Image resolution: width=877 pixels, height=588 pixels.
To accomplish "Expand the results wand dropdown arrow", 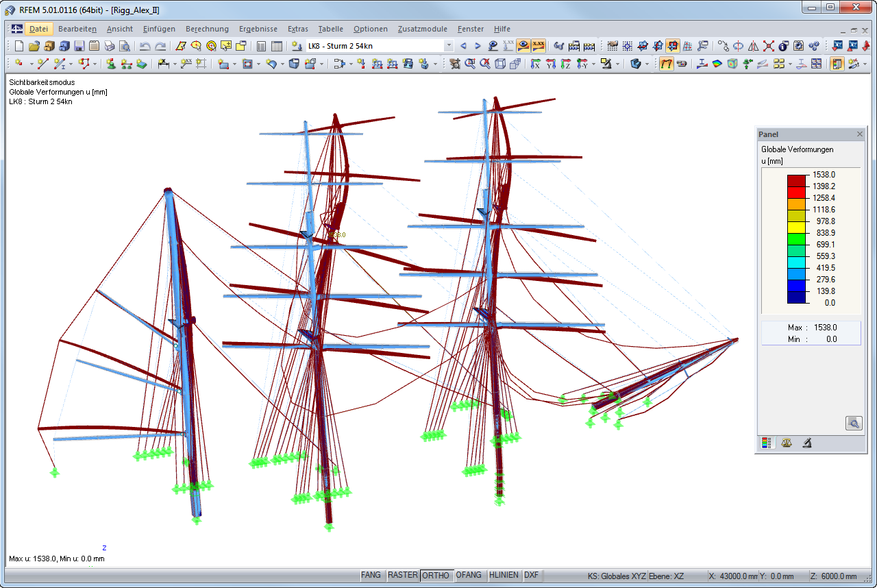I will point(865,64).
